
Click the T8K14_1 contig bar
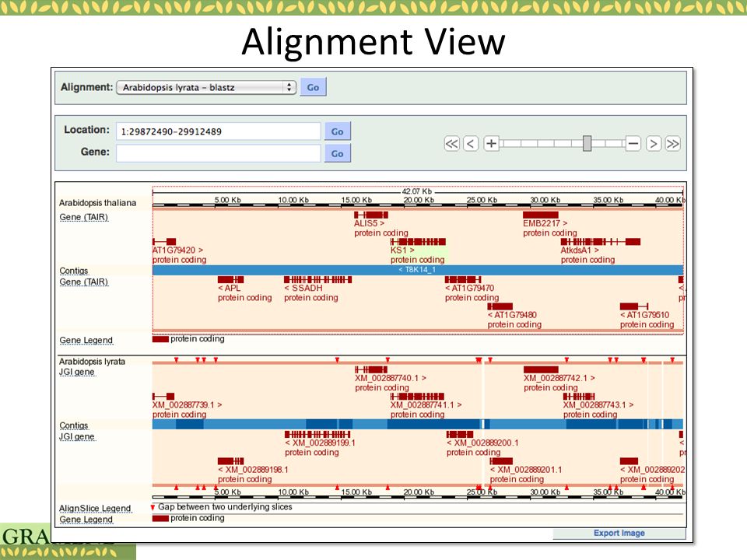(x=418, y=270)
